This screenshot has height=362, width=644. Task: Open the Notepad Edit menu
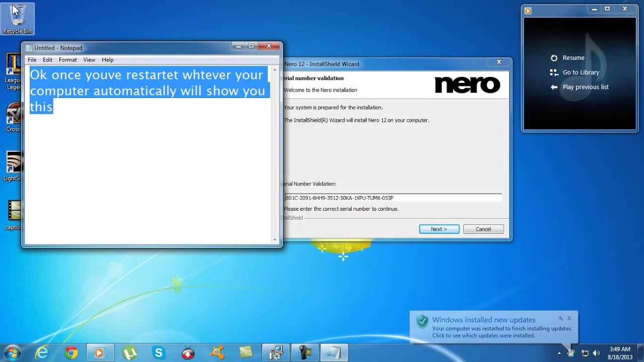pos(47,59)
